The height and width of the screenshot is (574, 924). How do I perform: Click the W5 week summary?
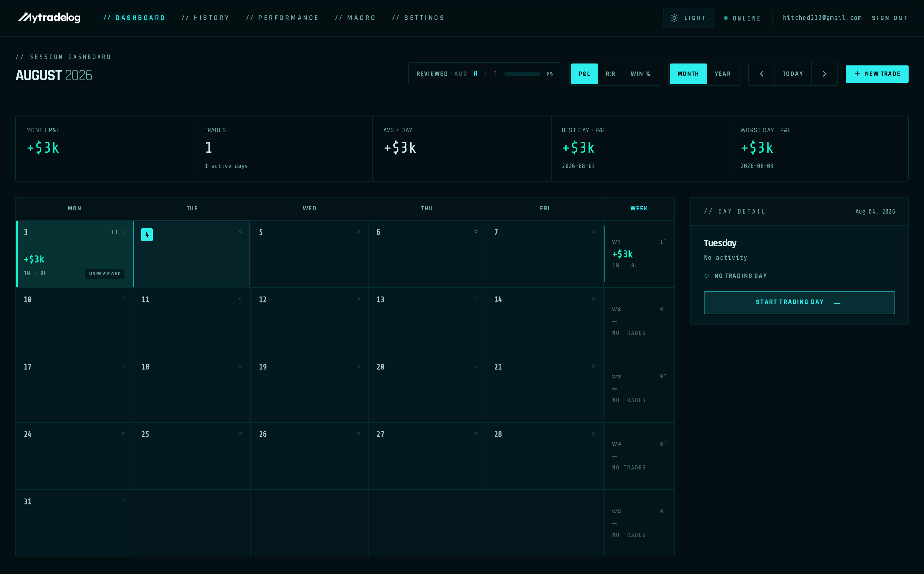tap(639, 523)
